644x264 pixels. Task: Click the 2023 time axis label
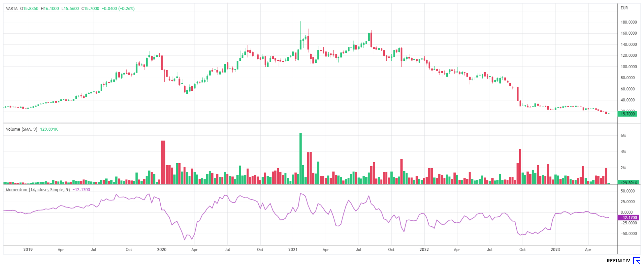[x=555, y=250]
